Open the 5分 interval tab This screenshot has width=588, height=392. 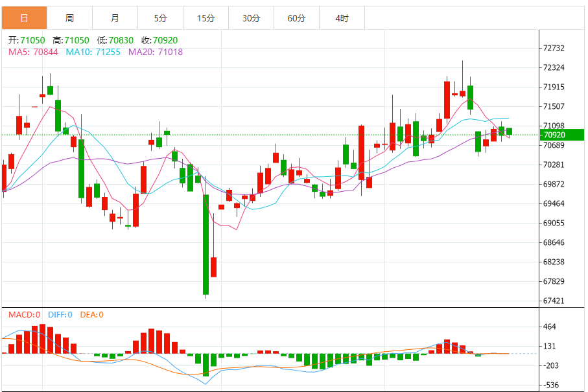click(161, 18)
